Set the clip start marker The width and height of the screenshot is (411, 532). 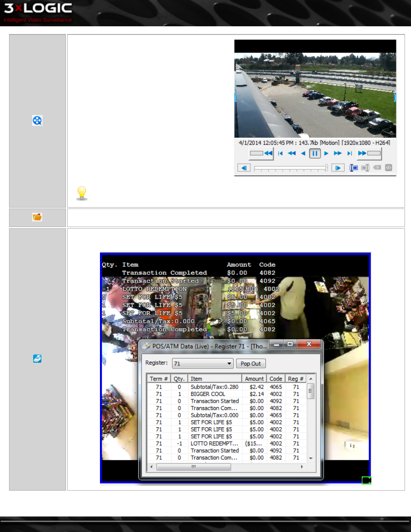(x=354, y=168)
